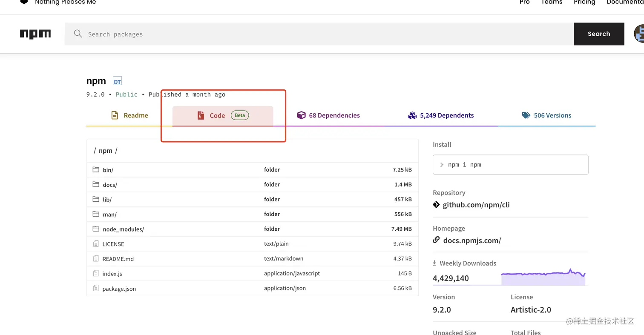Open Pricing in top navigation
The height and width of the screenshot is (335, 644).
(584, 2)
